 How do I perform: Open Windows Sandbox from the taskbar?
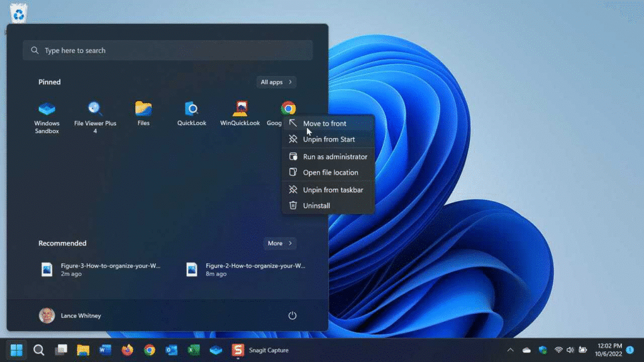(216, 350)
